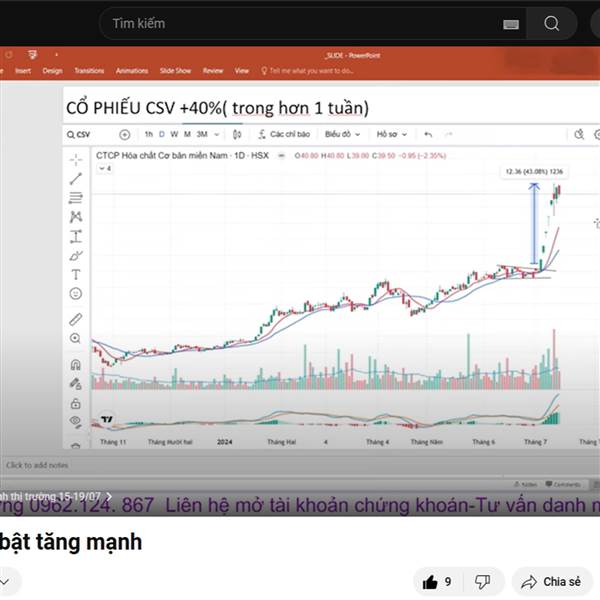Select the trend line tool
Image resolution: width=600 pixels, height=600 pixels.
click(x=76, y=179)
